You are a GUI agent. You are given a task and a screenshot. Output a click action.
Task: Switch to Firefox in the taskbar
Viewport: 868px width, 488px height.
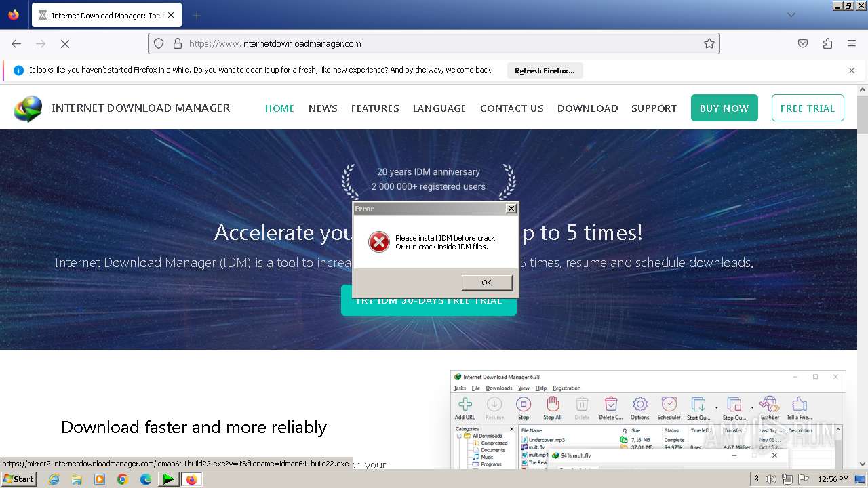pos(191,479)
